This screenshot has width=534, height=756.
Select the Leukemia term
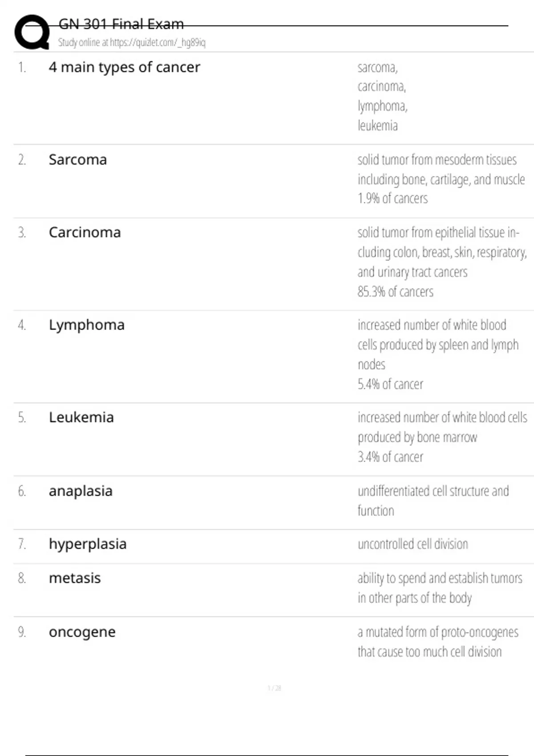[x=81, y=417]
